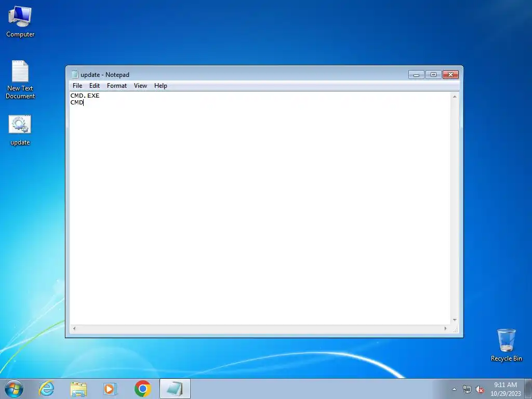
Task: Open the Help menu in Notepad
Action: tap(161, 86)
